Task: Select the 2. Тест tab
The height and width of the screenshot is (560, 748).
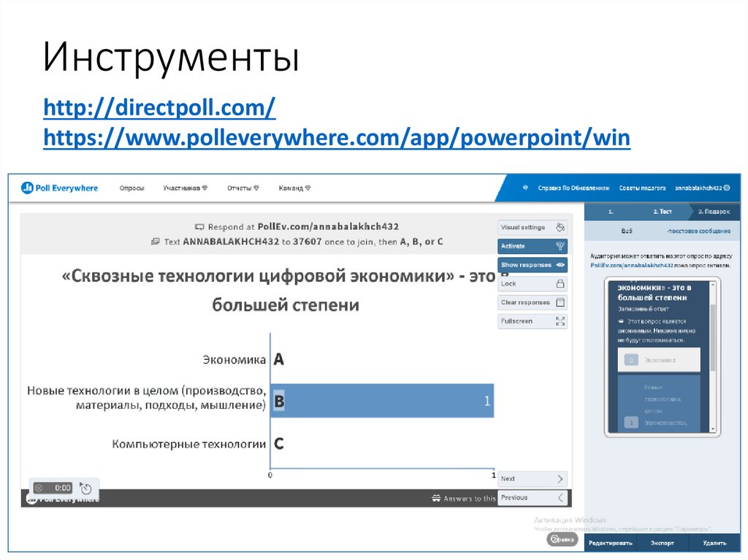Action: click(x=663, y=211)
